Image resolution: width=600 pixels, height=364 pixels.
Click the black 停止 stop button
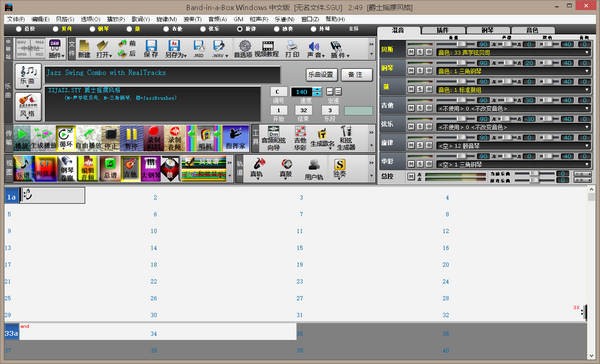point(111,138)
